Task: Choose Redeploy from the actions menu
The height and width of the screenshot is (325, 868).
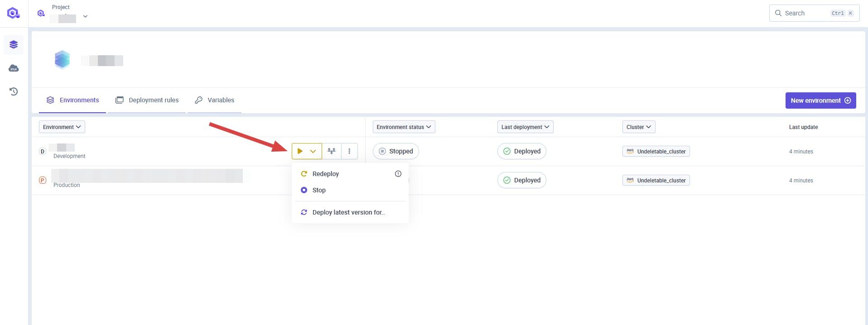Action: click(x=325, y=174)
